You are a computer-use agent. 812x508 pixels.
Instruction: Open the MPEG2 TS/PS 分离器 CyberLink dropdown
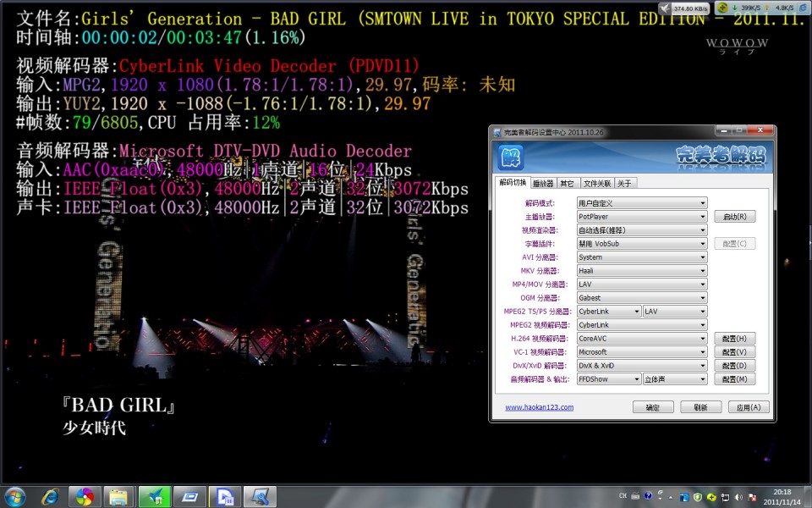tap(609, 311)
